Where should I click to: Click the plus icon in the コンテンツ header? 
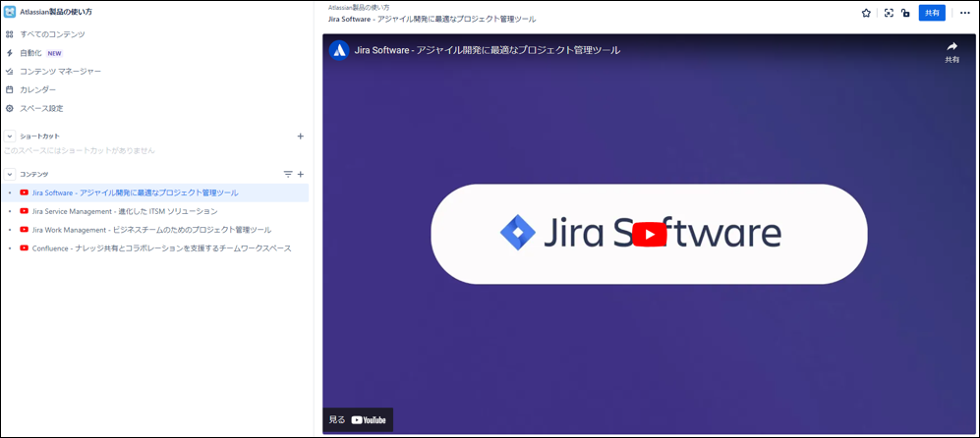(x=301, y=174)
